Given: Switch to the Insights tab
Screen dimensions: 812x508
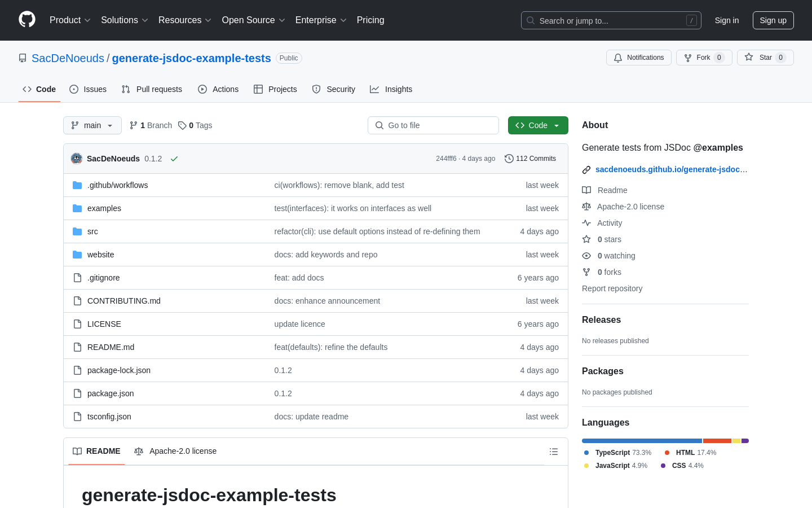Looking at the screenshot, I should pos(391,89).
